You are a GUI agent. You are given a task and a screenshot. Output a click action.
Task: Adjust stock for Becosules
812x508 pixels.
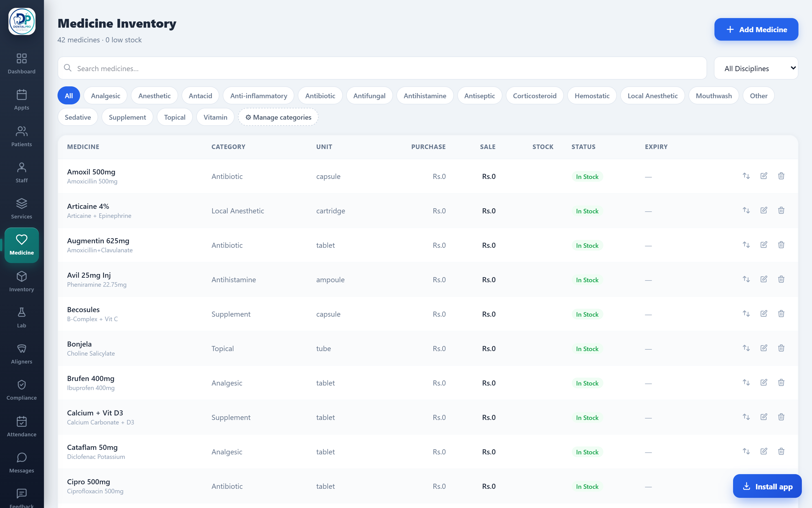pos(746,314)
